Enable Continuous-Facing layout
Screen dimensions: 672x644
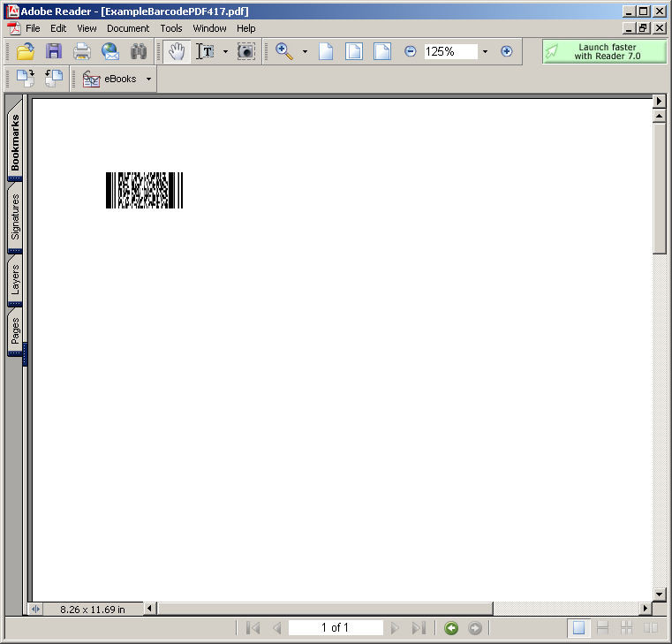pos(627,628)
